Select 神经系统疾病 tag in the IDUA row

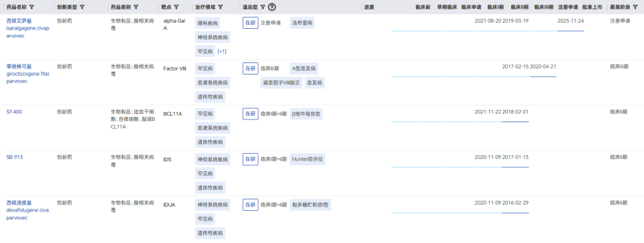[x=213, y=204]
